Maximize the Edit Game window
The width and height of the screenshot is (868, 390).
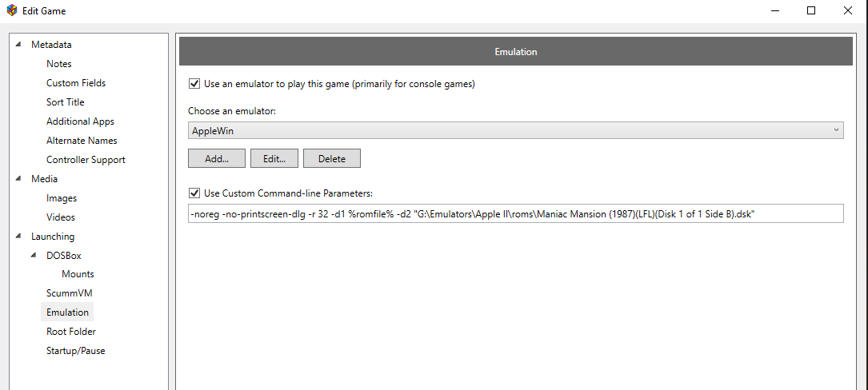pyautogui.click(x=811, y=10)
